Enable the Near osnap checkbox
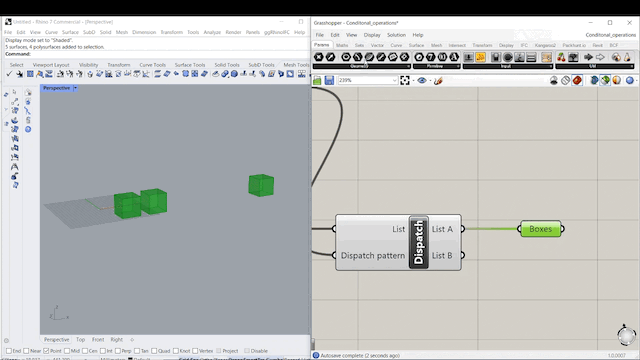Image resolution: width=640 pixels, height=360 pixels. pyautogui.click(x=26, y=351)
